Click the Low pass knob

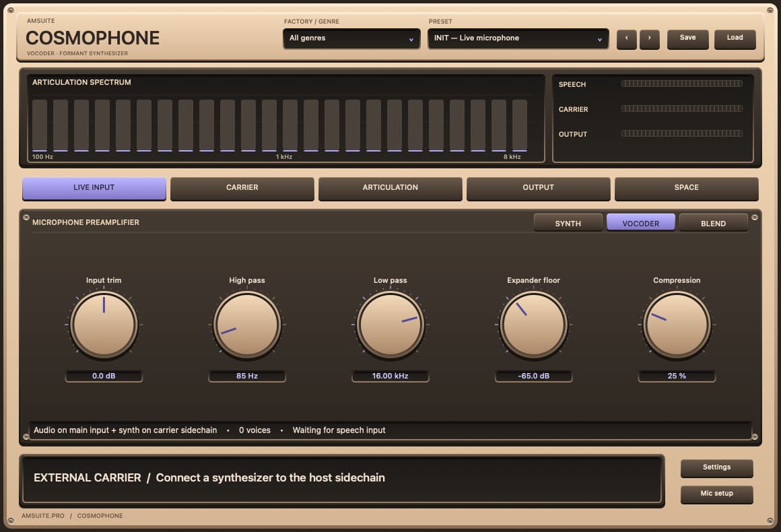pyautogui.click(x=390, y=325)
